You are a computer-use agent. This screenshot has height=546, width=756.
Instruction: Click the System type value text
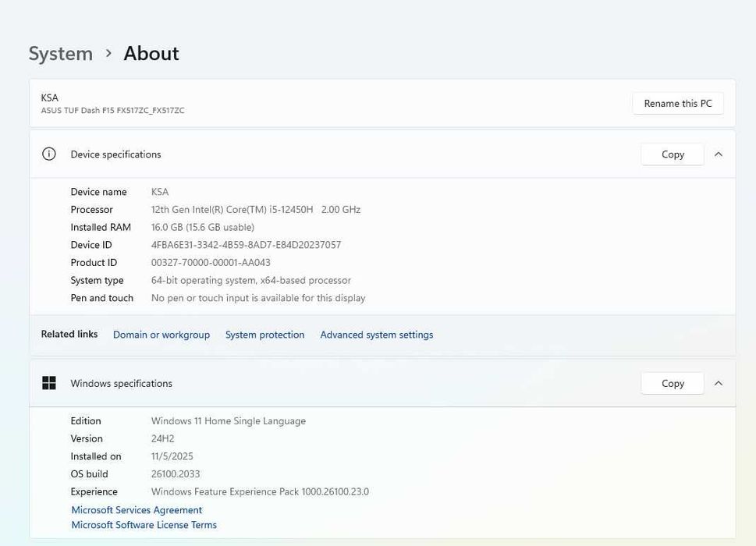[x=251, y=281]
